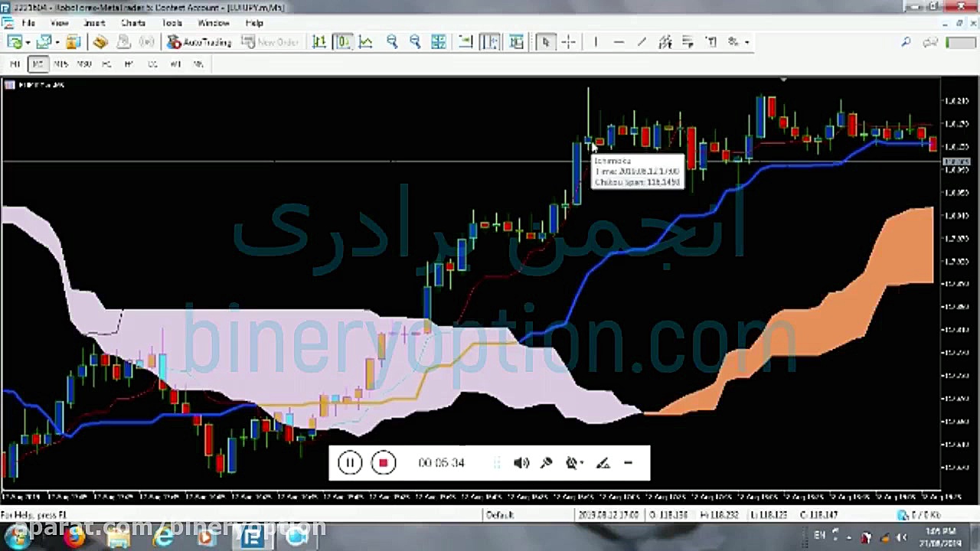Stop the screen recording

pyautogui.click(x=384, y=462)
